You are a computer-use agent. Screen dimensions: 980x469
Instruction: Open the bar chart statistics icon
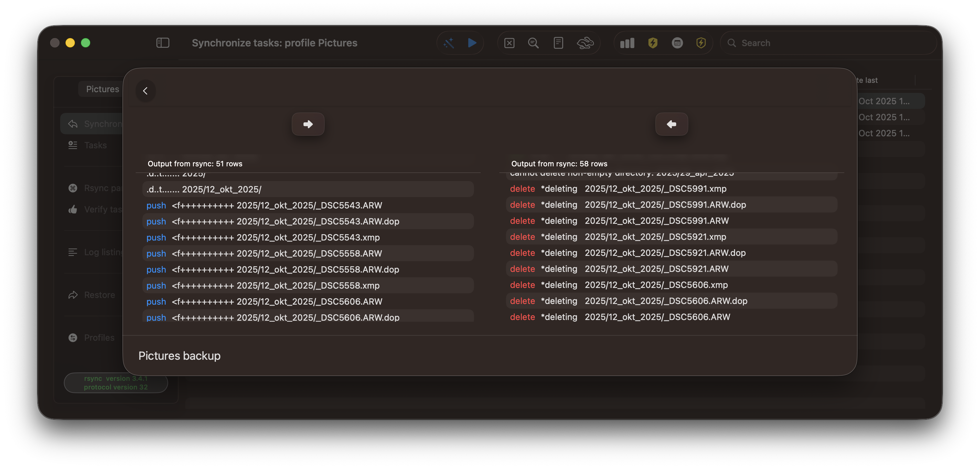pyautogui.click(x=627, y=43)
